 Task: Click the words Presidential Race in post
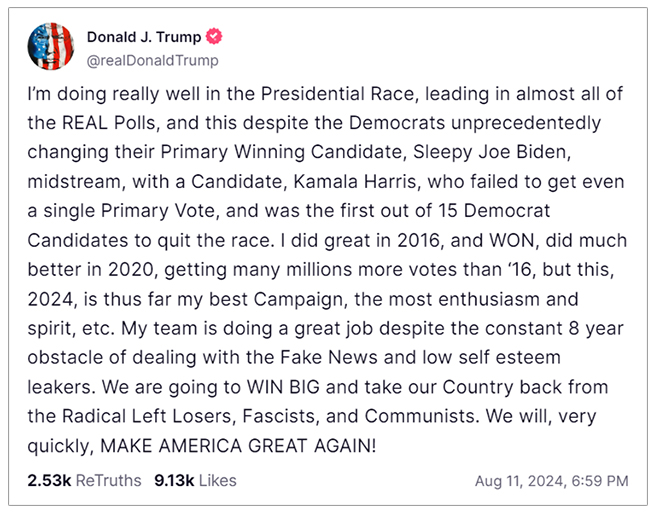(339, 93)
